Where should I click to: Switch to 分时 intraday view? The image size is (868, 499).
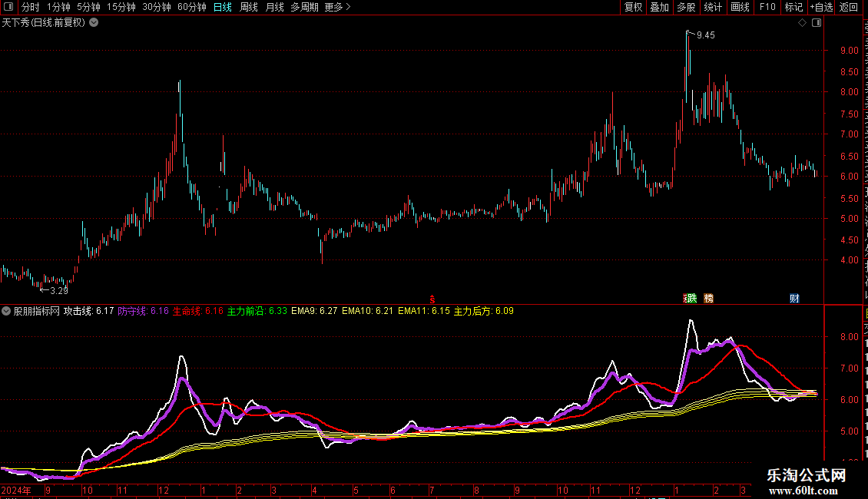coord(31,7)
